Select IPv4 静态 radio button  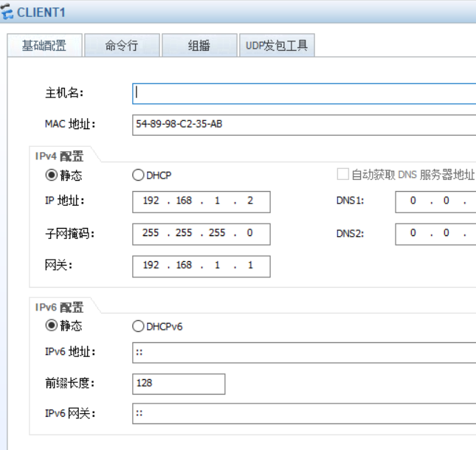click(x=52, y=175)
